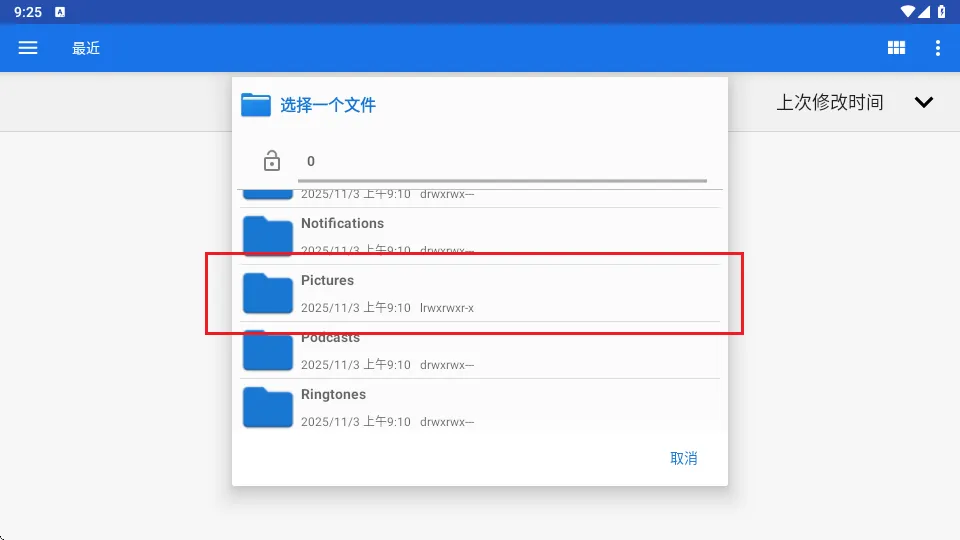Viewport: 960px width, 540px height.
Task: Click the Ringtones folder icon
Action: [x=268, y=407]
